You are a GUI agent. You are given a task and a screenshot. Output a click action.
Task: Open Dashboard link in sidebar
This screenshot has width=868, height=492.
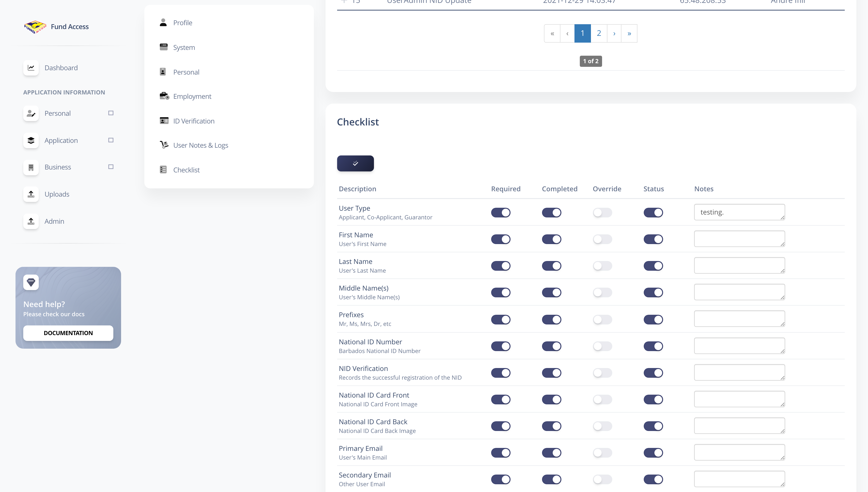[x=61, y=68]
